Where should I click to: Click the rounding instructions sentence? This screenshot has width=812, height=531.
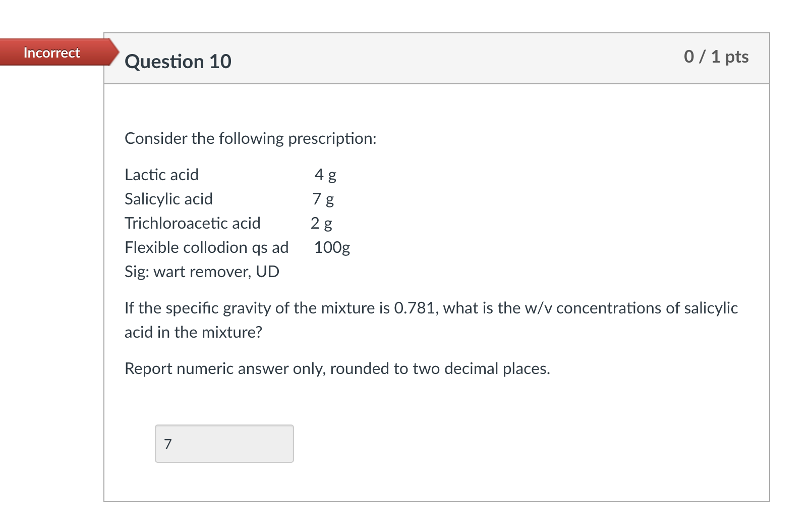click(337, 368)
